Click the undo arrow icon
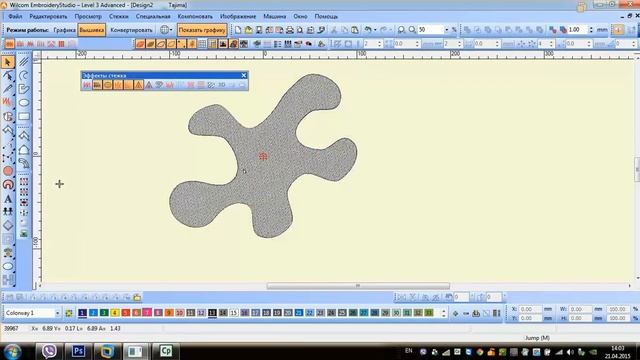The height and width of the screenshot is (360, 640). [x=368, y=30]
